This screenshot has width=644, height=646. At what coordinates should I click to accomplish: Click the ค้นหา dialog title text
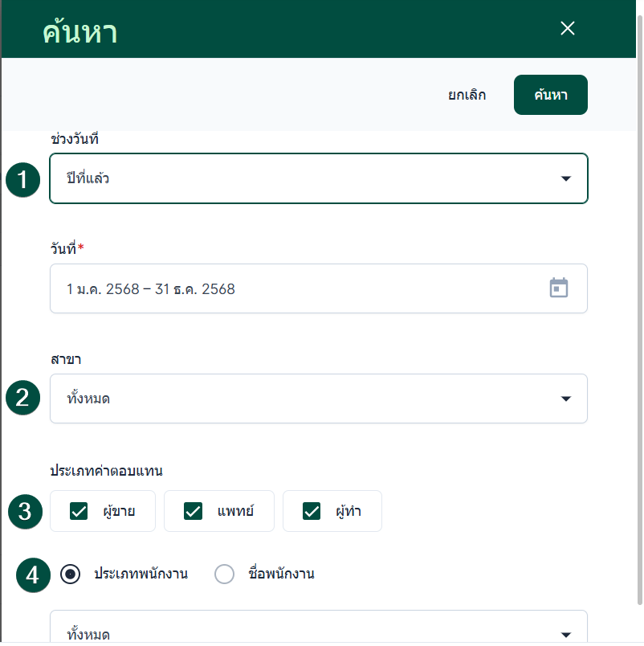point(80,32)
